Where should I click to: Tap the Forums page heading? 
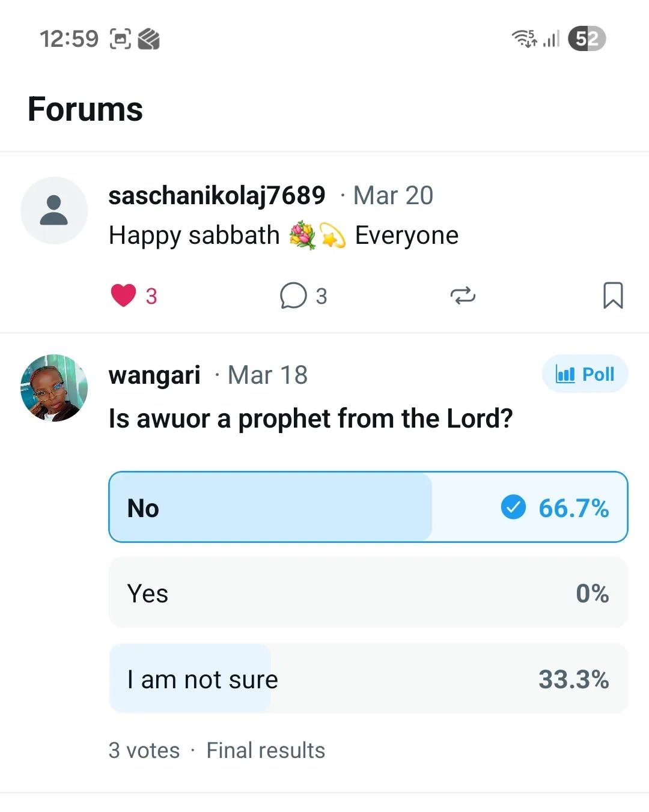pos(85,109)
